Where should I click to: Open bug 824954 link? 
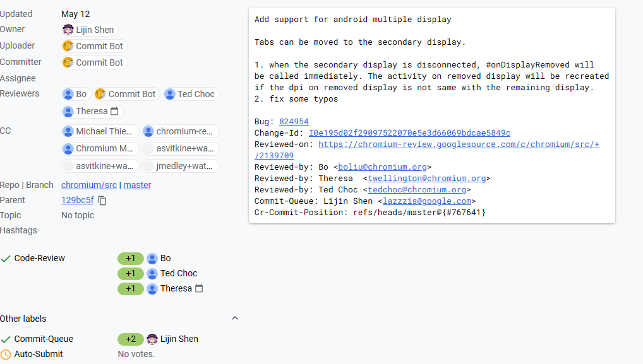pos(294,122)
